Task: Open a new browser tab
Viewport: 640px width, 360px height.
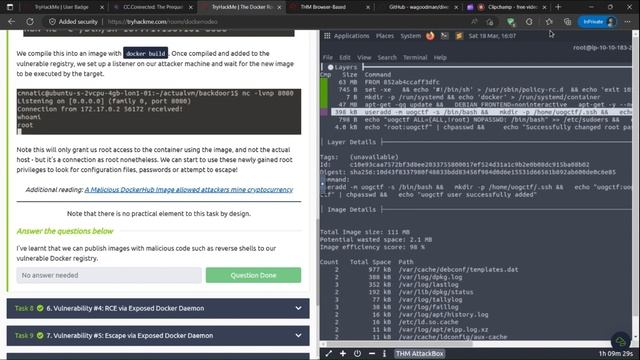Action: (558, 7)
